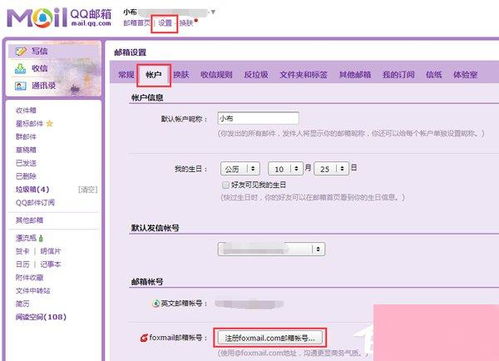Open the birthday month dropdown showing 10
The width and height of the screenshot is (499, 361).
(x=286, y=169)
